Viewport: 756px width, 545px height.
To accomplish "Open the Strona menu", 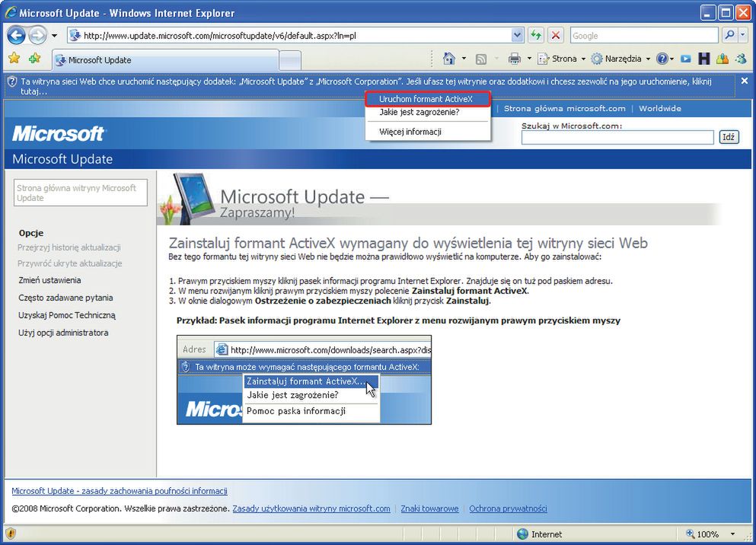I will [562, 59].
